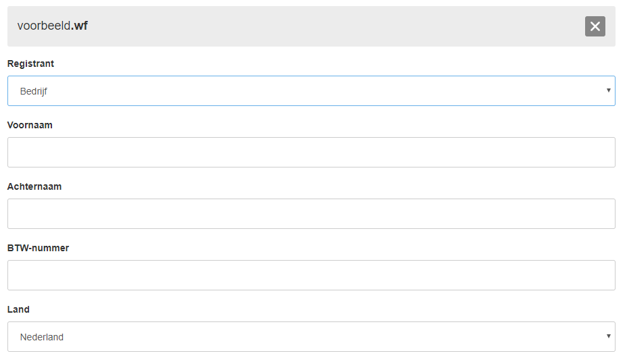Click the Voornaam field label
The width and height of the screenshot is (627, 364).
30,125
